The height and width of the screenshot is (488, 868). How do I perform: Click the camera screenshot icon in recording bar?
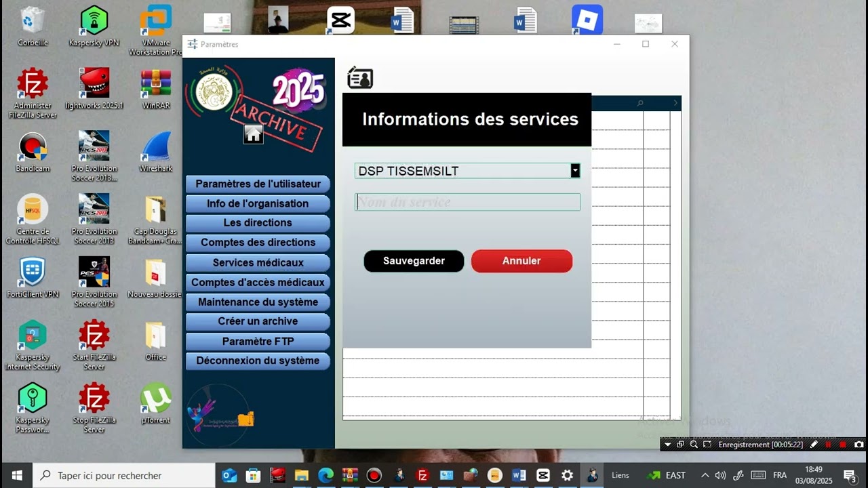click(859, 445)
